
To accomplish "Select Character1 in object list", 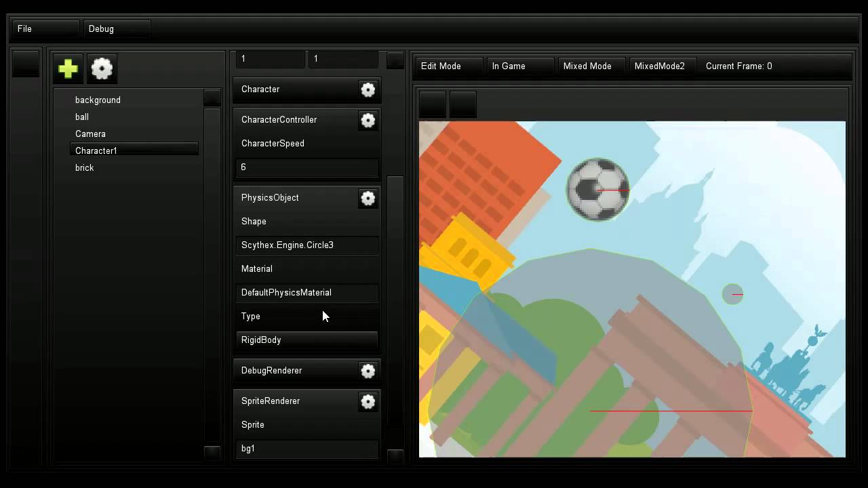I will point(134,150).
